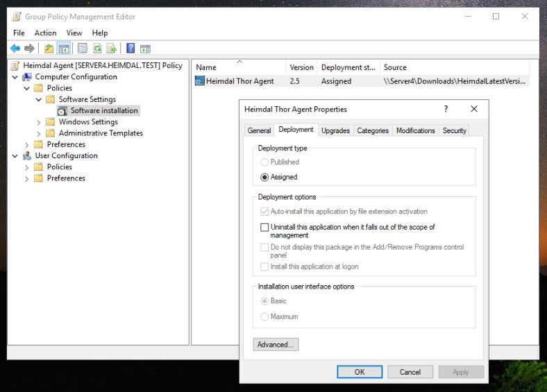Switch to the Upgrades tab
This screenshot has height=392, width=547.
(335, 130)
